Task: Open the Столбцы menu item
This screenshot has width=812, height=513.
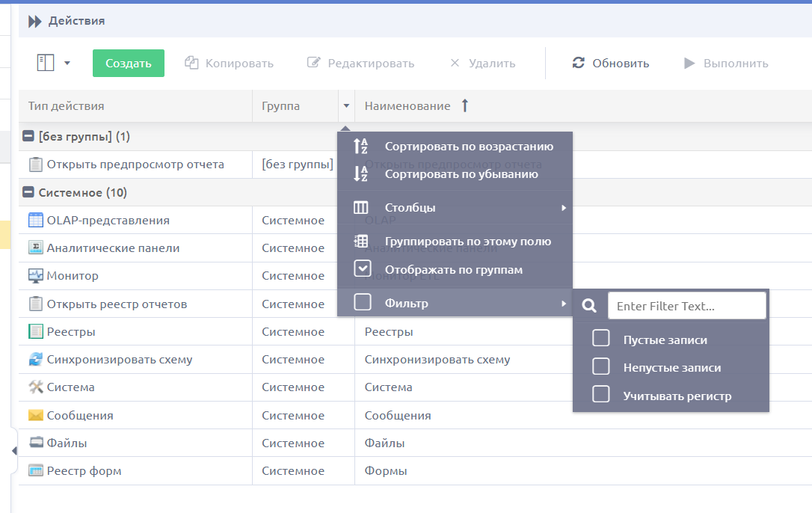Action: [x=455, y=208]
